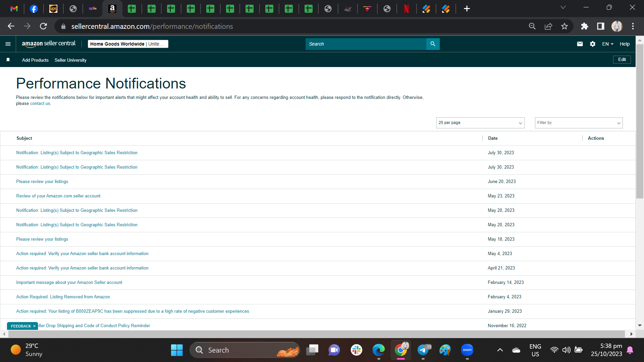644x362 pixels.
Task: Open a new browser tab with plus button
Action: (467, 9)
